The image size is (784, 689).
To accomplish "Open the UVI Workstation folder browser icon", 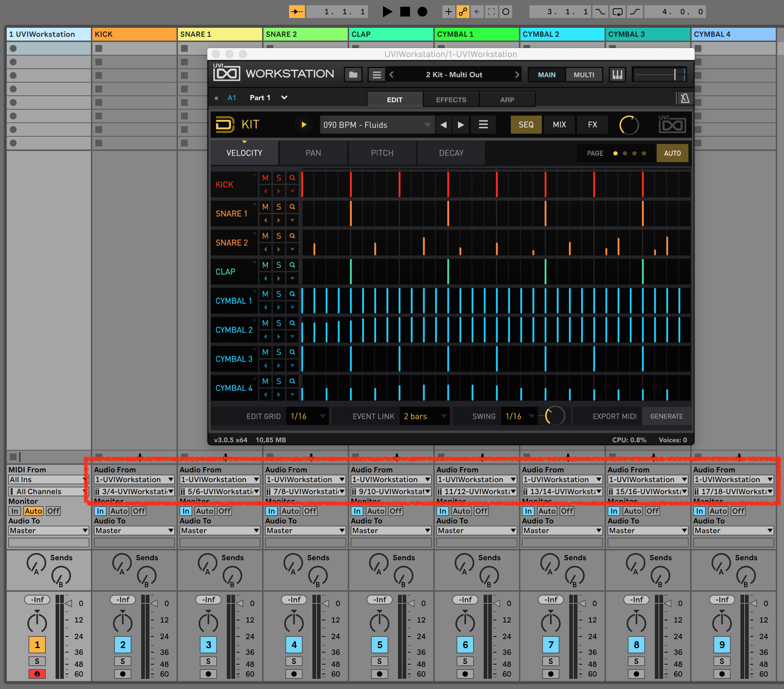I will [x=353, y=74].
